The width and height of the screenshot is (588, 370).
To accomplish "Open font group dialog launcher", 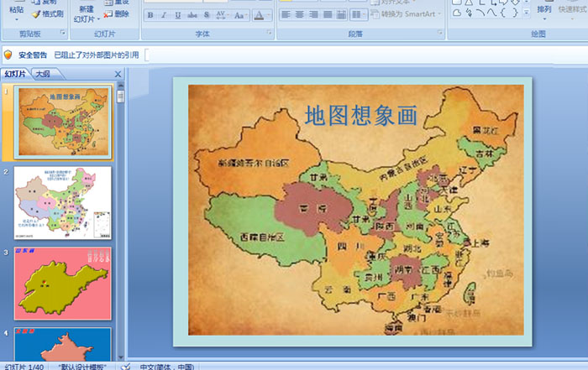I will point(269,33).
